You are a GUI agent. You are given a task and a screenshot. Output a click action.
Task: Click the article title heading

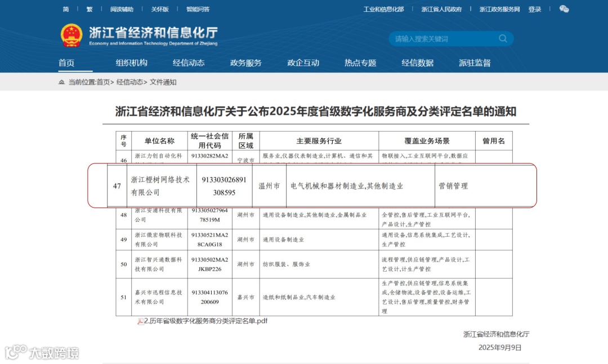[316, 111]
